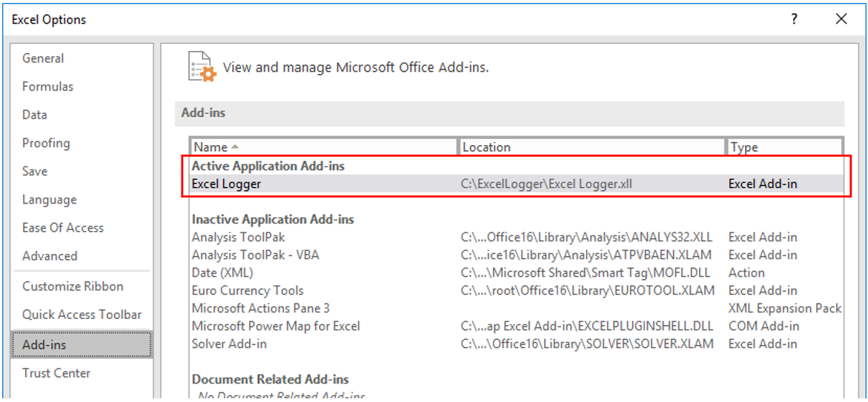Image resolution: width=868 pixels, height=402 pixels.
Task: Open the Formulas options category
Action: pos(47,87)
